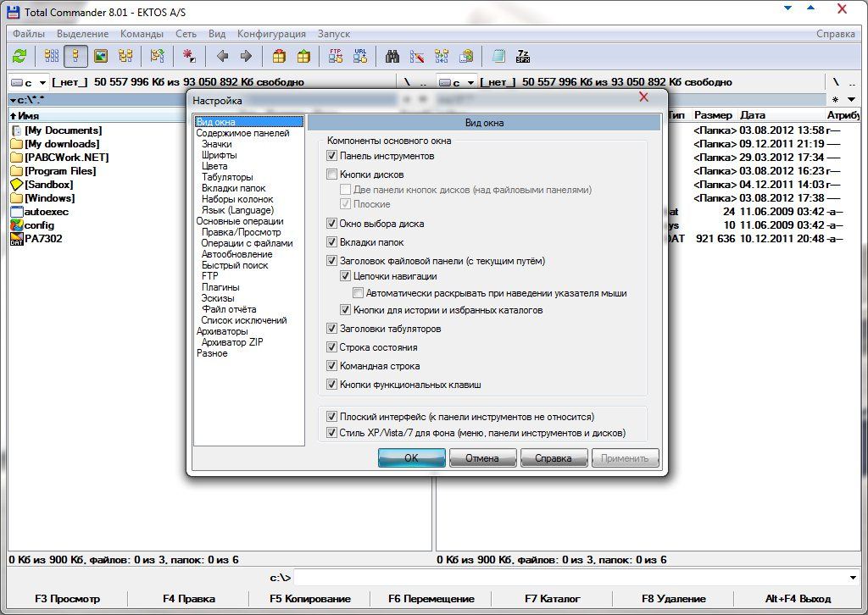Enable the 'Кнопки дисков' checkbox

[x=332, y=175]
